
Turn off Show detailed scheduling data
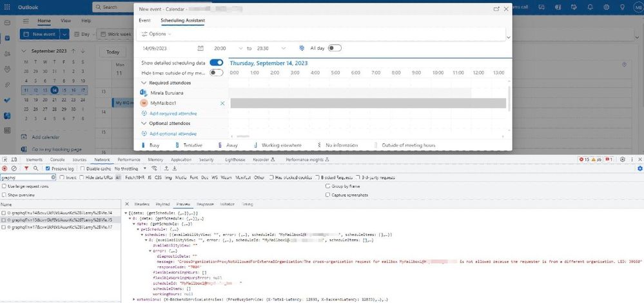click(x=217, y=63)
